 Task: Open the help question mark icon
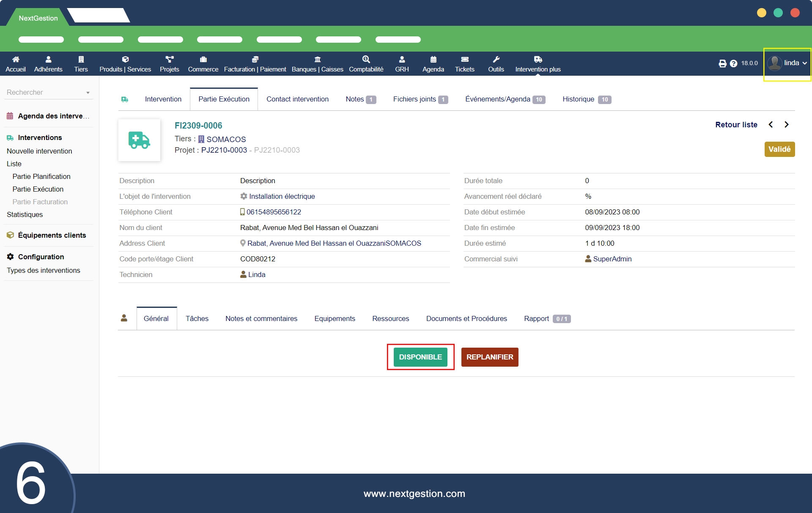[x=733, y=63]
